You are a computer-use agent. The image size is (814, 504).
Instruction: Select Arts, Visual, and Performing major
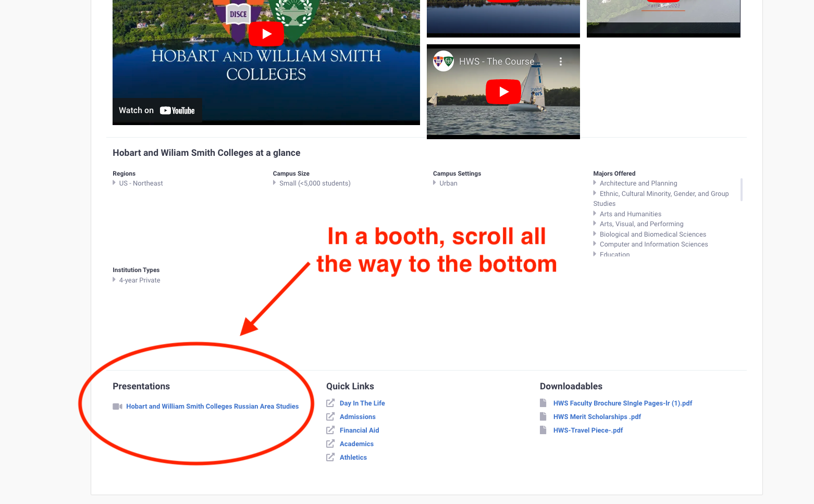(642, 224)
